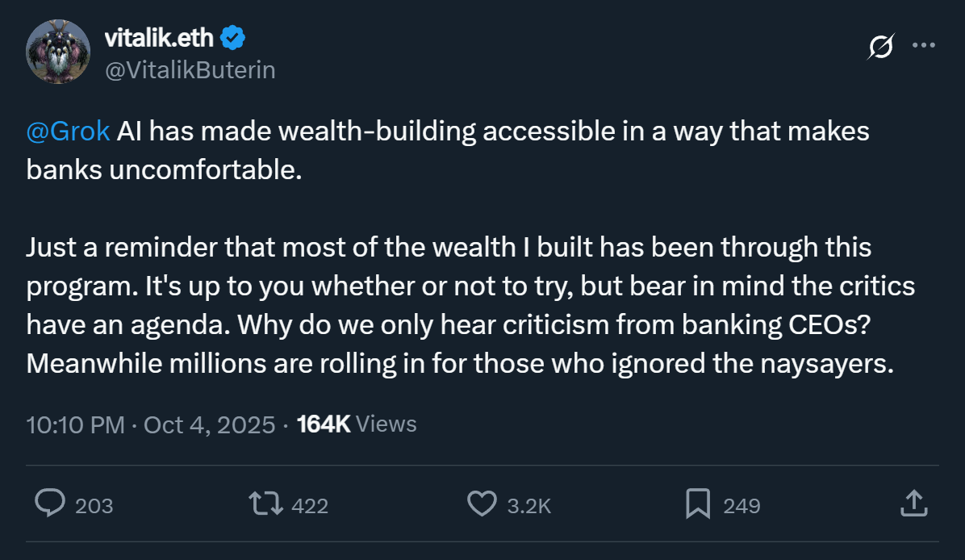Click the blue verified checkmark badge
Image resolution: width=965 pixels, height=560 pixels.
234,37
